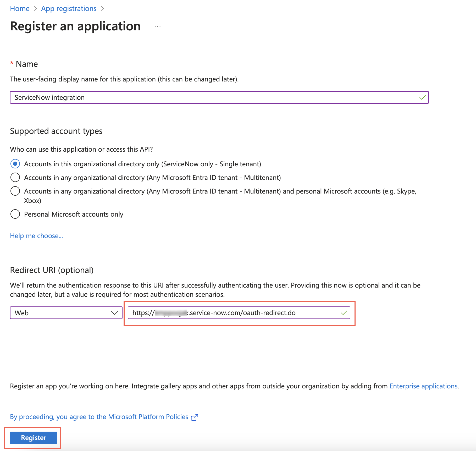
Task: Click the green checkmark in Redirect URI field
Action: click(x=344, y=313)
